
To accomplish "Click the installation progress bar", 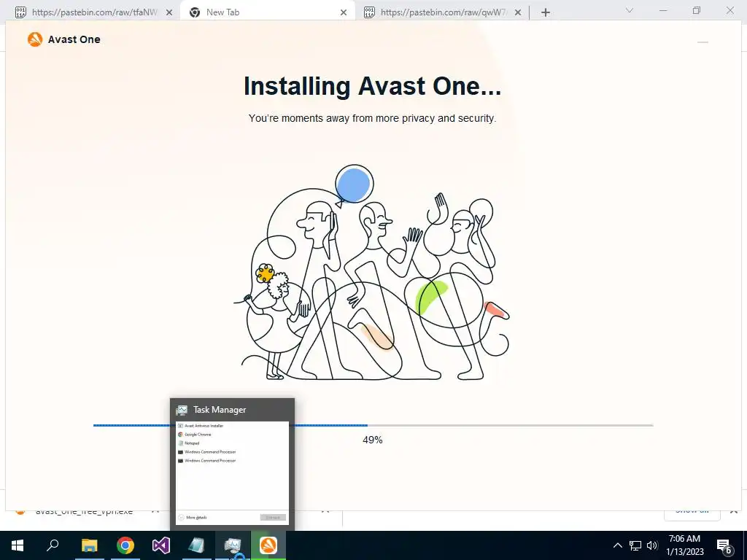I will coord(373,425).
